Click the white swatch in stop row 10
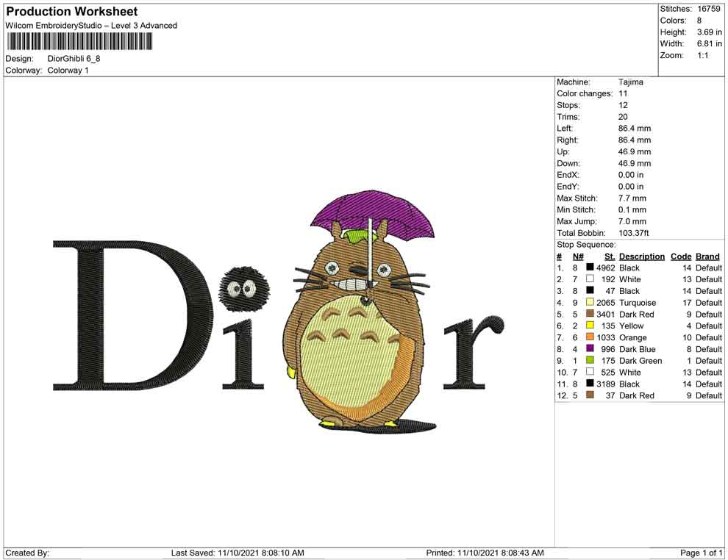Screen dimensions: 728x560 click(x=590, y=372)
